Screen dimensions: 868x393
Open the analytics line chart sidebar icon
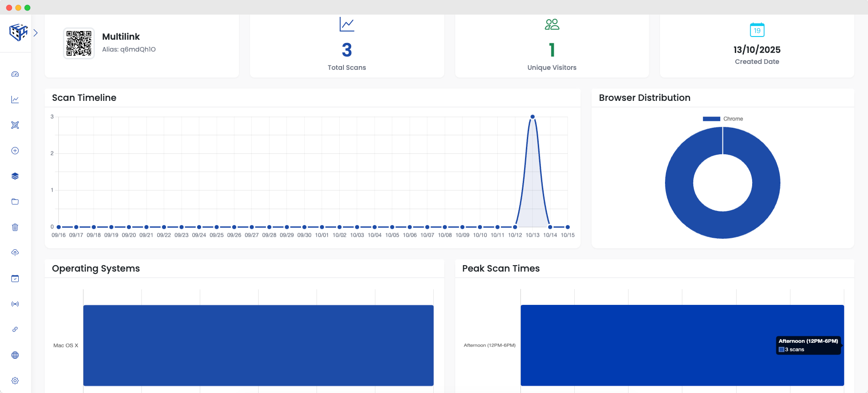pyautogui.click(x=15, y=100)
